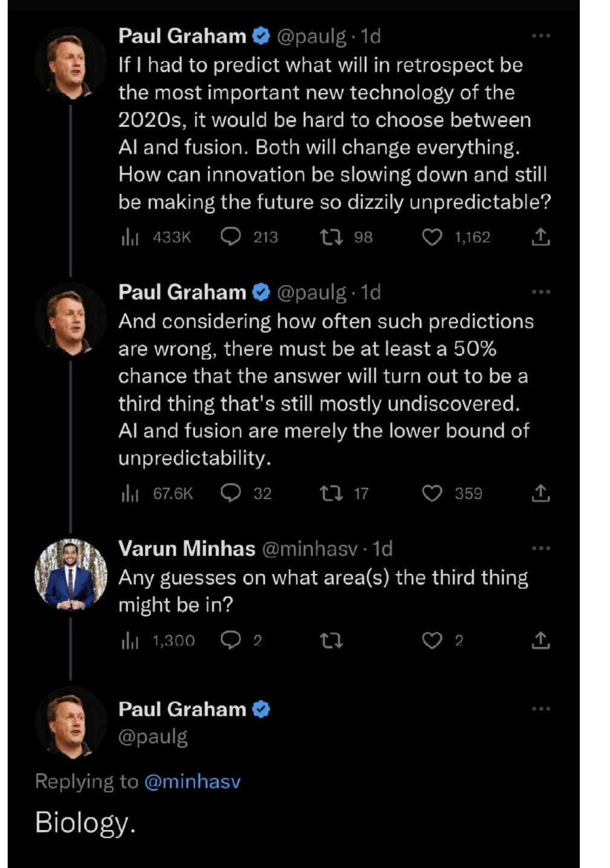Click Paul Graham's avatar on the Biology reply
Screen dimensions: 610x868
pyautogui.click(x=71, y=722)
